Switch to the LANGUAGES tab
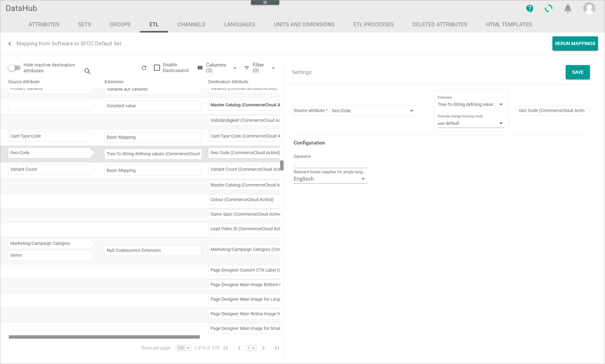Screen dimensions: 605x364 pos(239,24)
